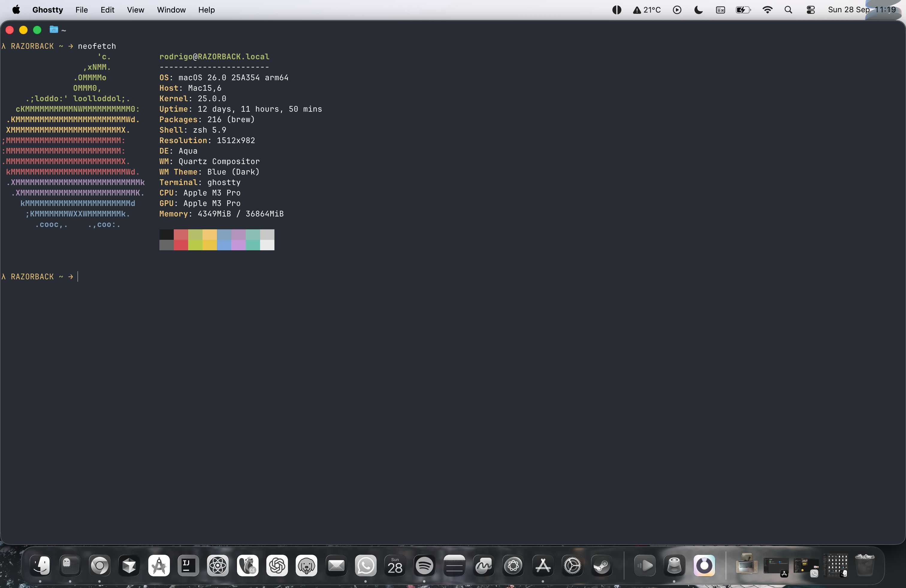Open the View menu

click(x=135, y=10)
